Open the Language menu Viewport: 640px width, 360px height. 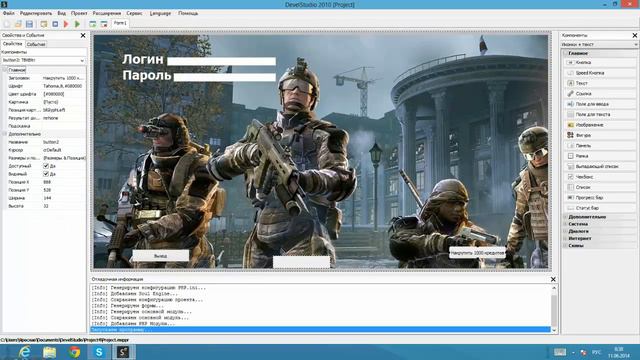(x=160, y=13)
